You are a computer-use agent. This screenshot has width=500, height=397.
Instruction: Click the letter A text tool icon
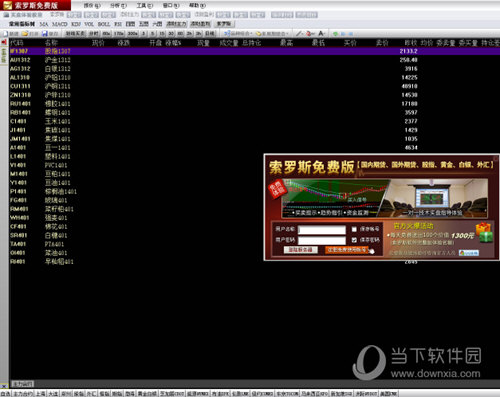click(x=321, y=33)
